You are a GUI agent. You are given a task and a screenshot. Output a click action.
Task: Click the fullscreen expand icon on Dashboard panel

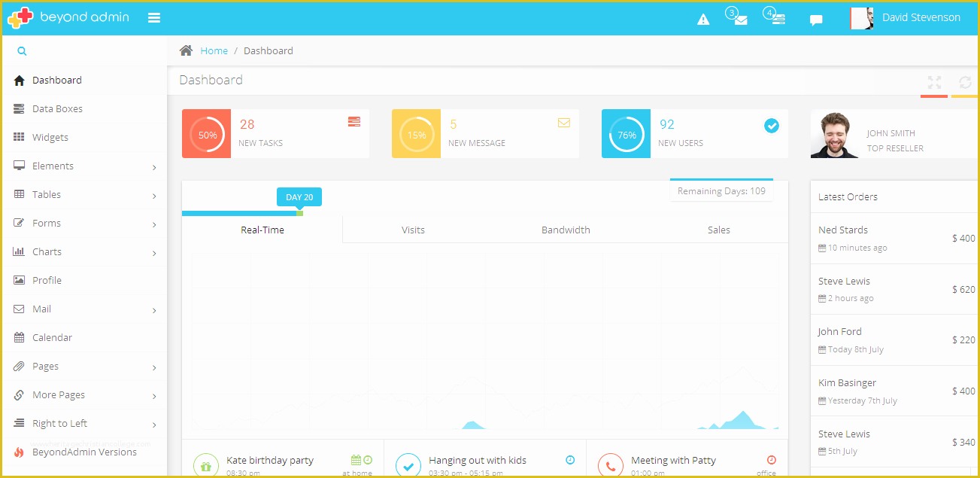934,83
